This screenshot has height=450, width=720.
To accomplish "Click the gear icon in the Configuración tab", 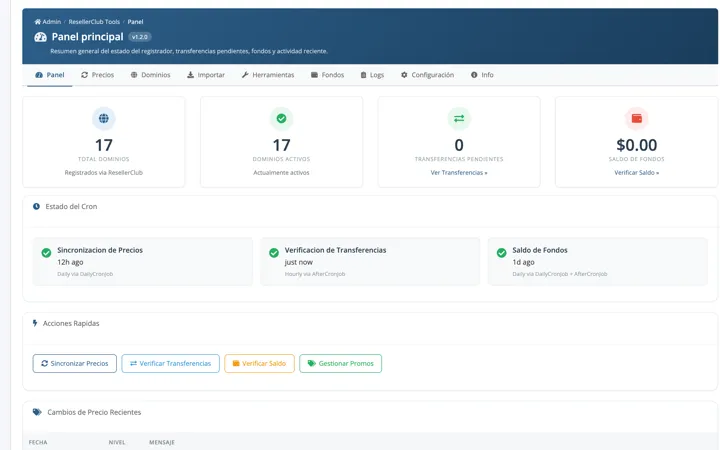I will [x=404, y=75].
